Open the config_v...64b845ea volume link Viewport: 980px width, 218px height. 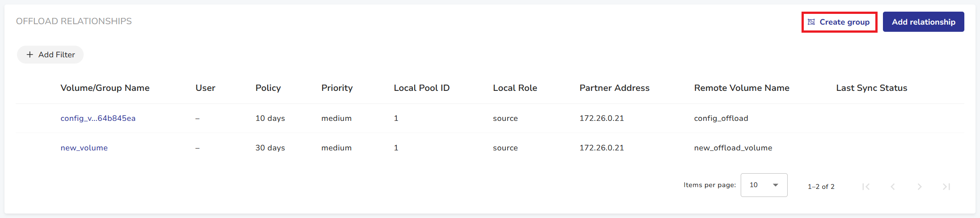coord(98,118)
